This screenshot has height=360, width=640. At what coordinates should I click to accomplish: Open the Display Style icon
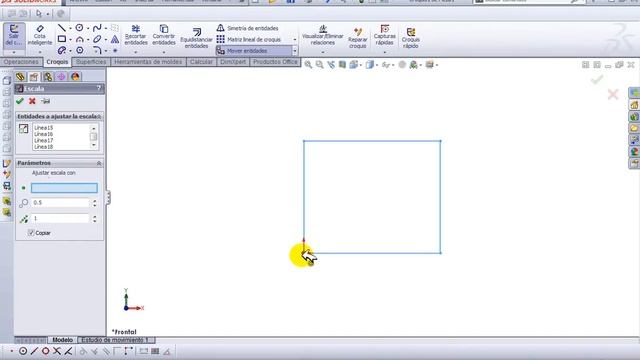pos(370,64)
